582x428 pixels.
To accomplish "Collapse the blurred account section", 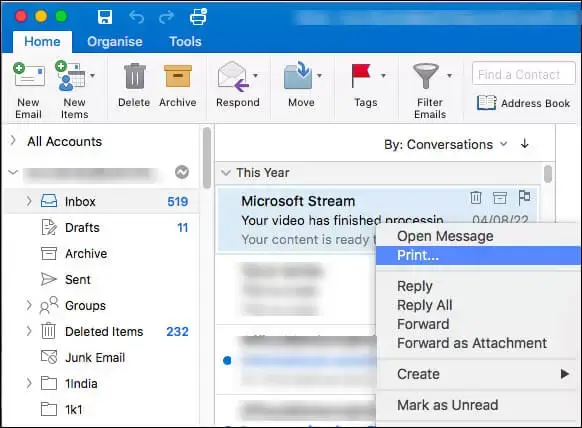I will tap(13, 172).
